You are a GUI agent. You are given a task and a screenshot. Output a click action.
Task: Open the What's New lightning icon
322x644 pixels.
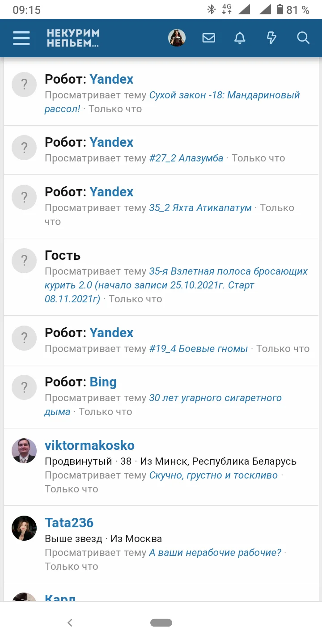point(271,38)
